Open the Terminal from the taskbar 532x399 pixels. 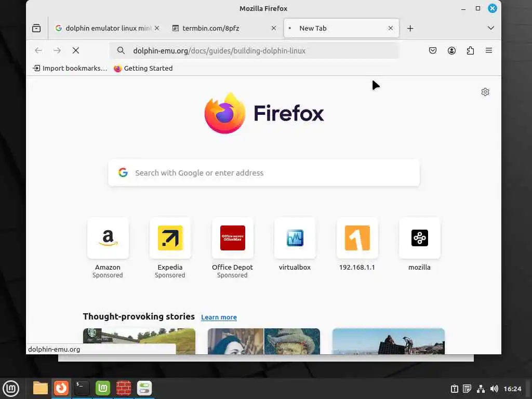(x=82, y=388)
